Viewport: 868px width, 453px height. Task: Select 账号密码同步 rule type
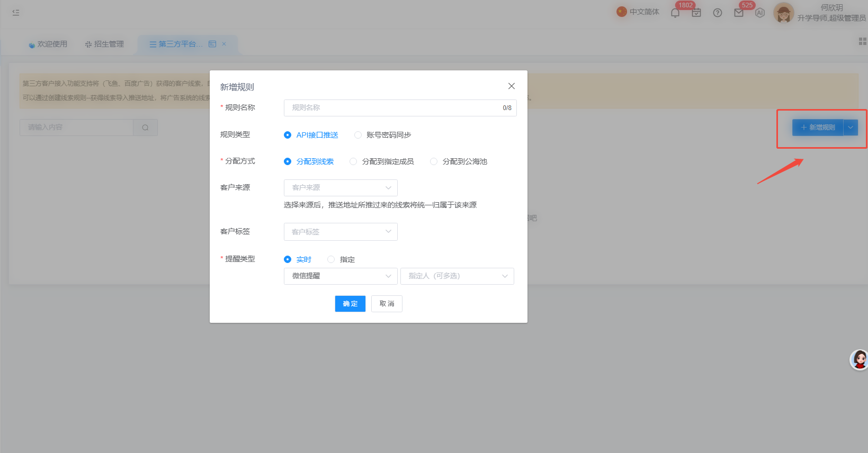click(x=382, y=135)
